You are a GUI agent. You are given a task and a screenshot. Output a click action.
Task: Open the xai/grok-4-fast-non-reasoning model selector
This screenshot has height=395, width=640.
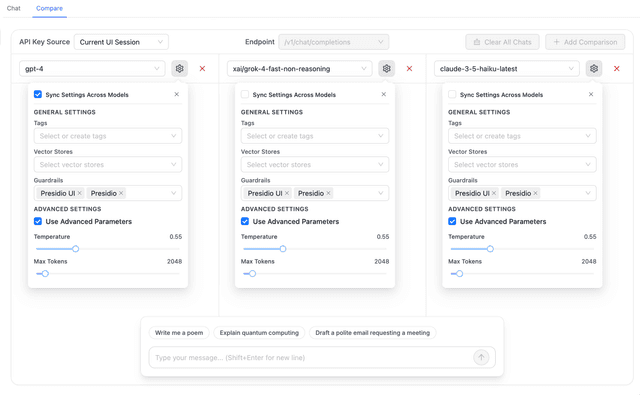[x=300, y=69]
